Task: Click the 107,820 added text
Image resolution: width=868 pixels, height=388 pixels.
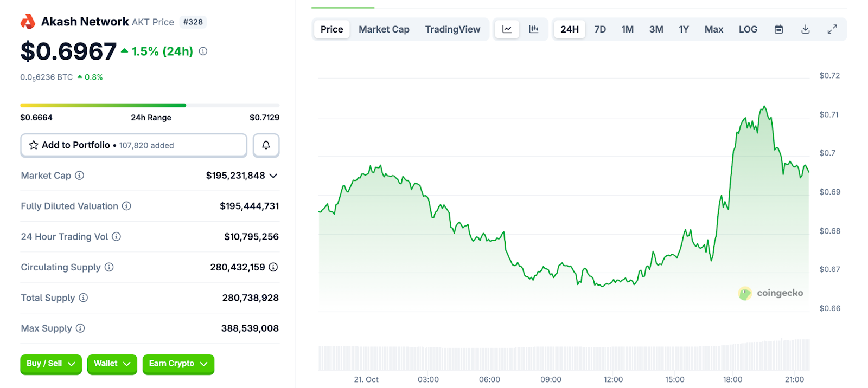Action: (146, 145)
